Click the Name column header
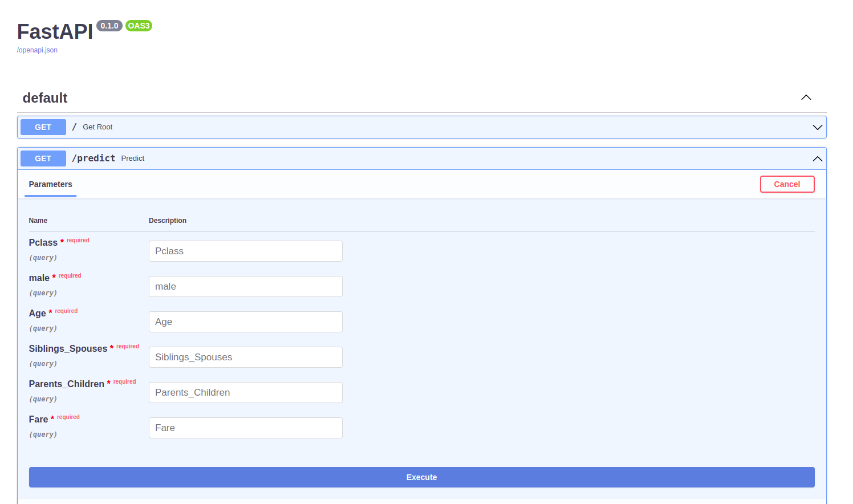The width and height of the screenshot is (853, 504). 38,221
